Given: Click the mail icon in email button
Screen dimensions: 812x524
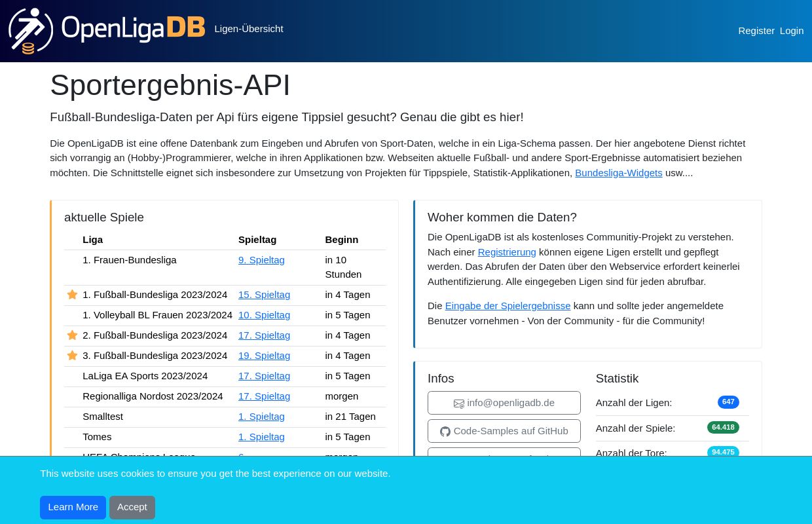Looking at the screenshot, I should click(459, 403).
